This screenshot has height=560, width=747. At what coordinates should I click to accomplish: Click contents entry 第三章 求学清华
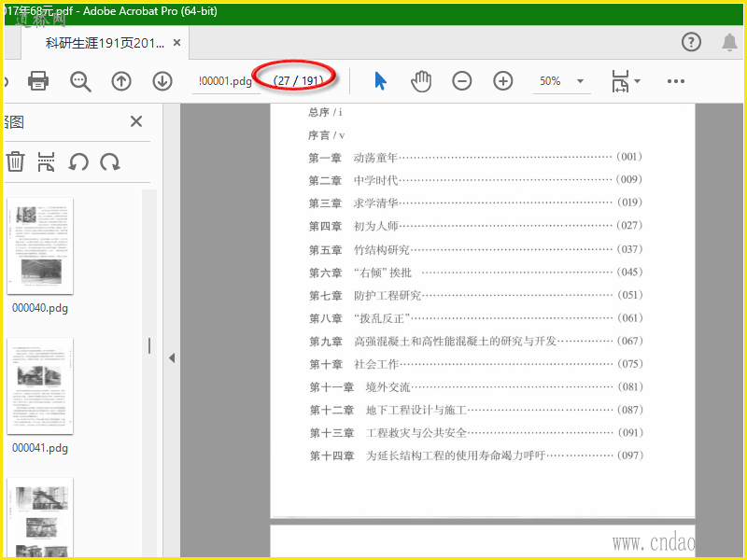475,203
